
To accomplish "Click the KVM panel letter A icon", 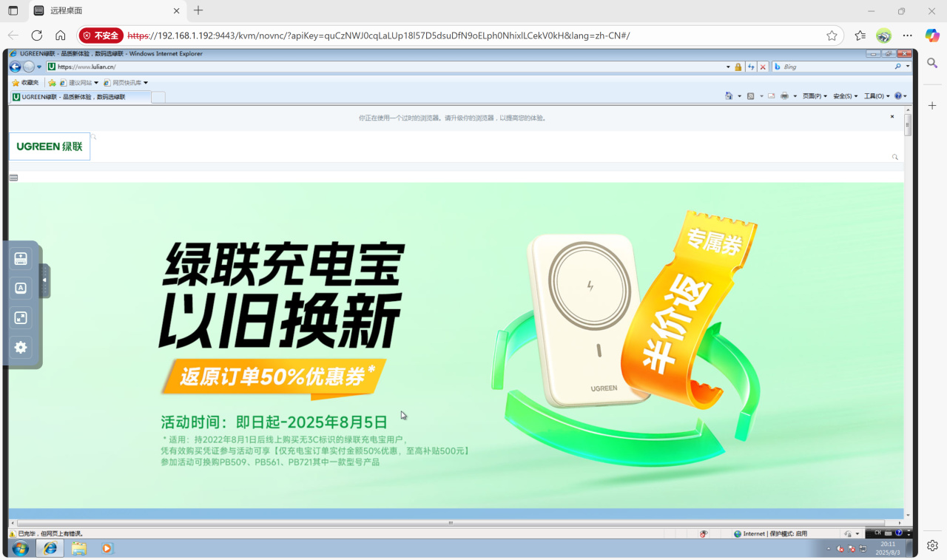I will click(x=21, y=289).
